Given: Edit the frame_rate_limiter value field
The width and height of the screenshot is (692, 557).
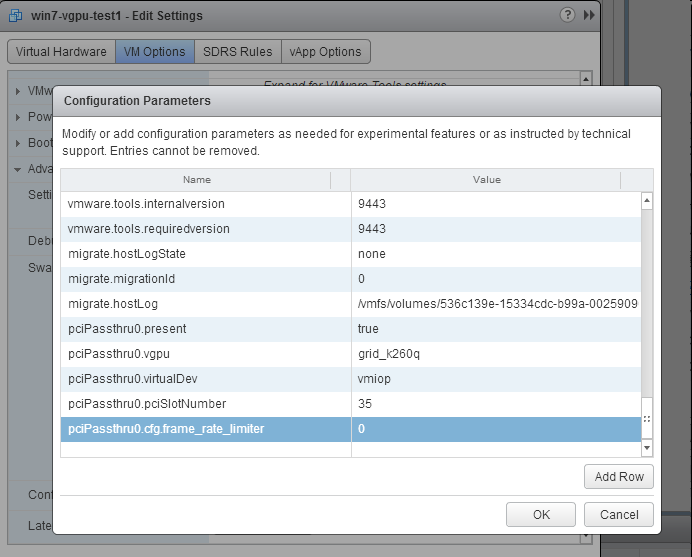Looking at the screenshot, I should click(x=495, y=429).
